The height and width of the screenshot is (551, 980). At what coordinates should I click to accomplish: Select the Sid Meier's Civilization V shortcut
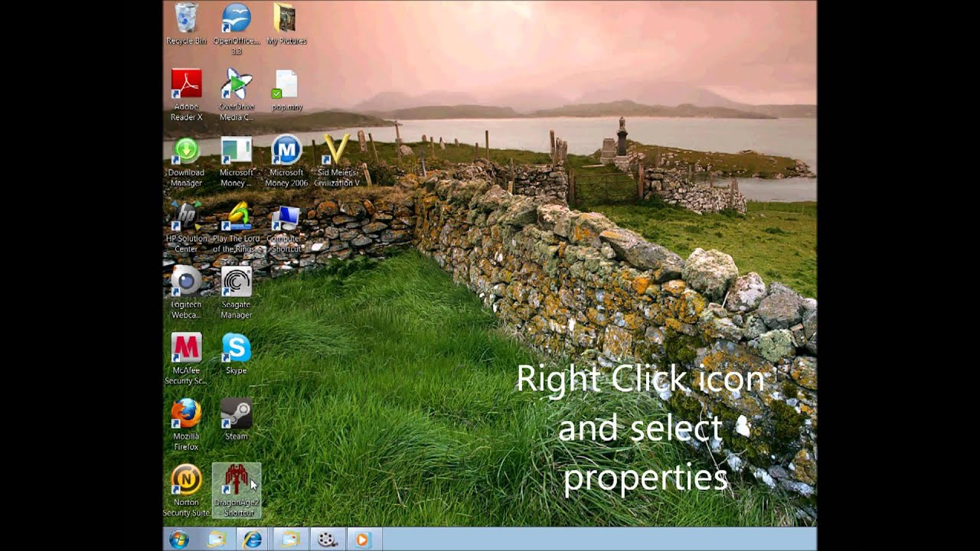pos(337,161)
